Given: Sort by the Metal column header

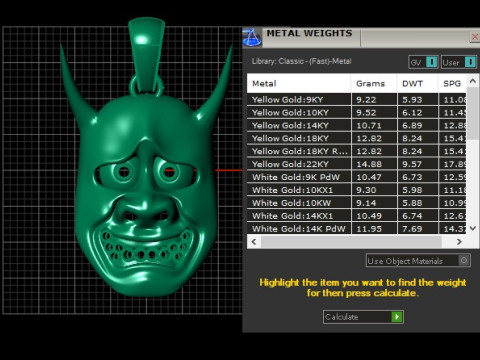Looking at the screenshot, I should [299, 83].
